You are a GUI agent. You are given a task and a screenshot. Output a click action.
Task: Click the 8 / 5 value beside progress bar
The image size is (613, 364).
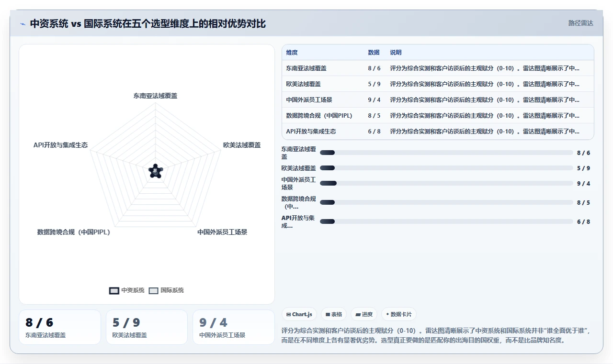(583, 203)
